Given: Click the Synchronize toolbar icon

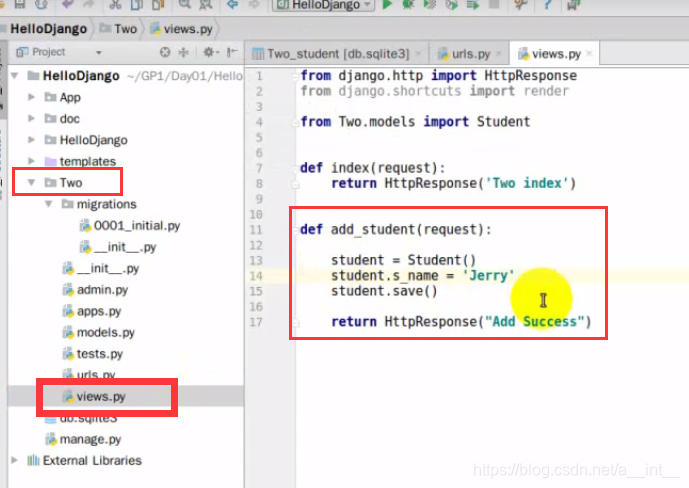Looking at the screenshot, I should (41, 4).
